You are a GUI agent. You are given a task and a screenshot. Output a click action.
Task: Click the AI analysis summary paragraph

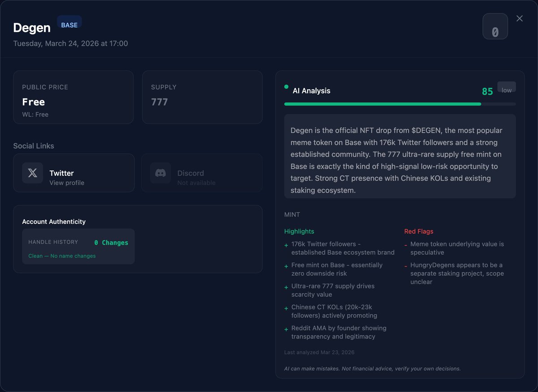400,156
